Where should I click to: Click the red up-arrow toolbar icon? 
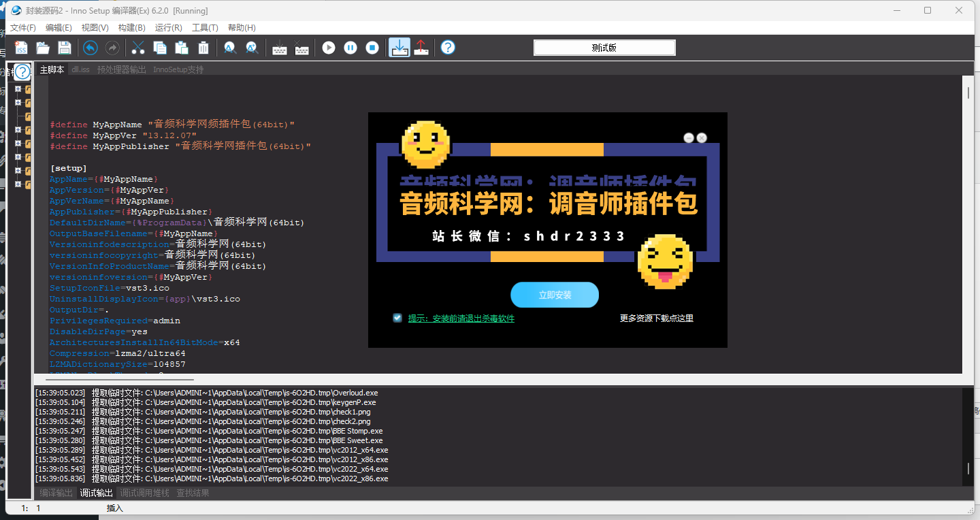click(421, 48)
